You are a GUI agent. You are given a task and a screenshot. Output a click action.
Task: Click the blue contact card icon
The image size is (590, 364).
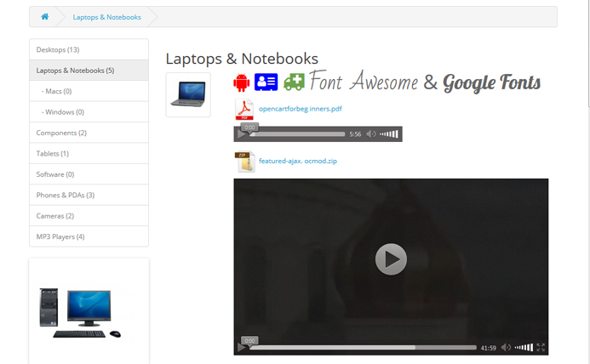click(x=266, y=82)
